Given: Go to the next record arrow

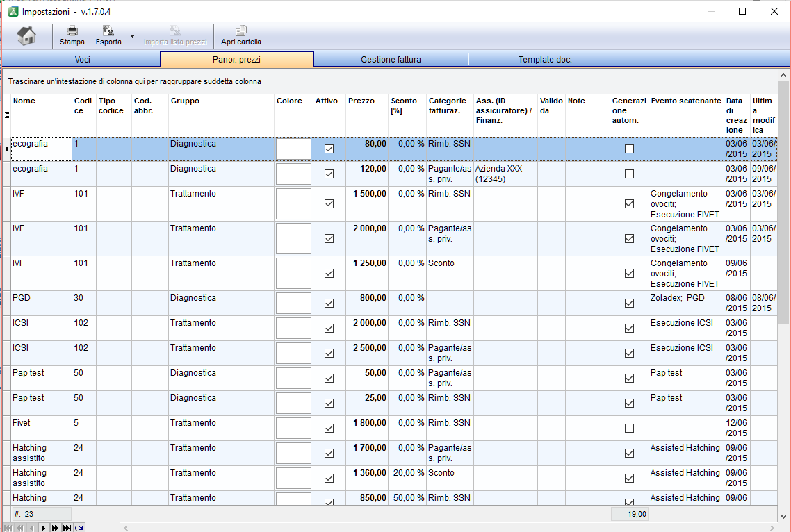Looking at the screenshot, I should [43, 528].
